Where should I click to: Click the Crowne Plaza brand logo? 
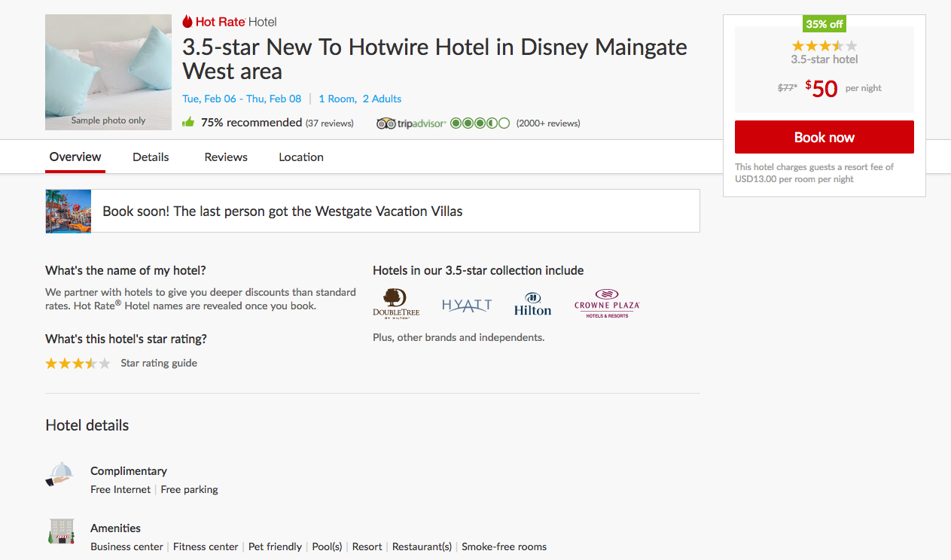coord(607,303)
